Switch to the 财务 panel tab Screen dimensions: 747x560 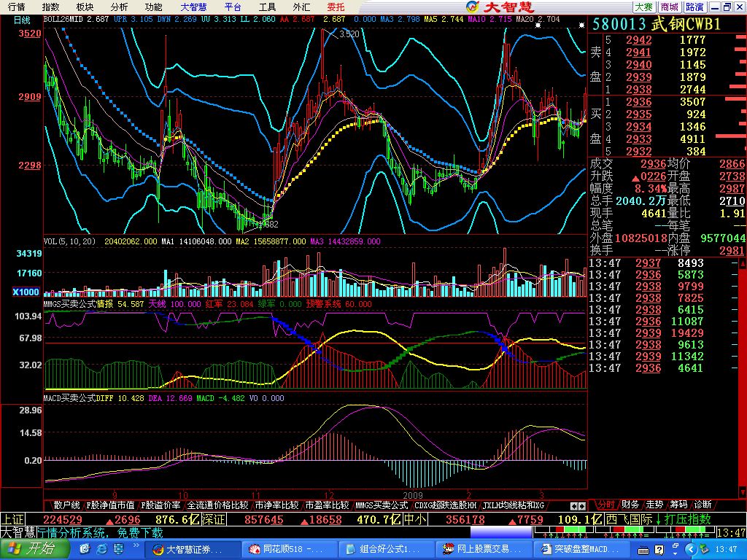tap(630, 505)
